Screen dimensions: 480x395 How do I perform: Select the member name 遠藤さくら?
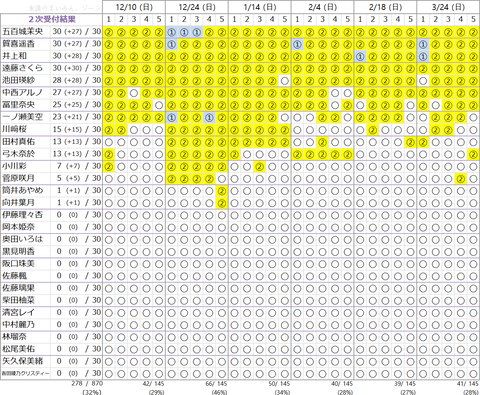coord(23,68)
